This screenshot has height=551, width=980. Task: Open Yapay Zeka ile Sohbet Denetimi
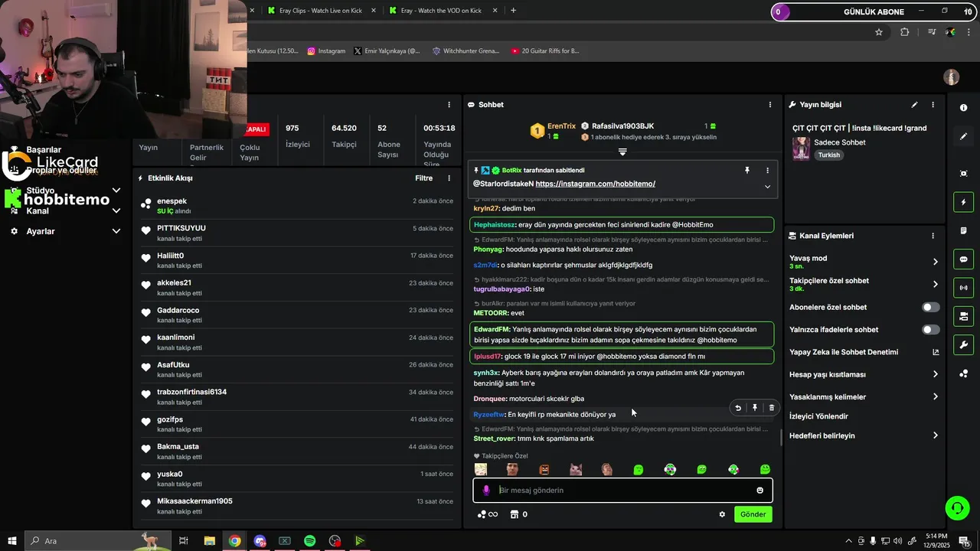pos(864,352)
